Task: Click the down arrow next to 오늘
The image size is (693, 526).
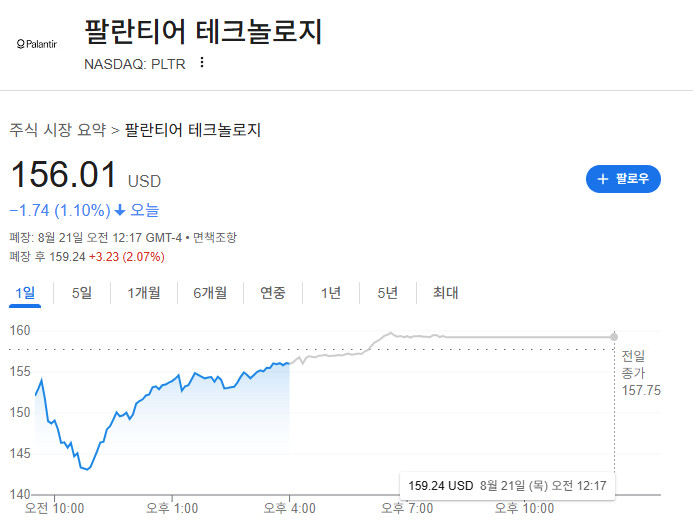Action: click(x=120, y=210)
